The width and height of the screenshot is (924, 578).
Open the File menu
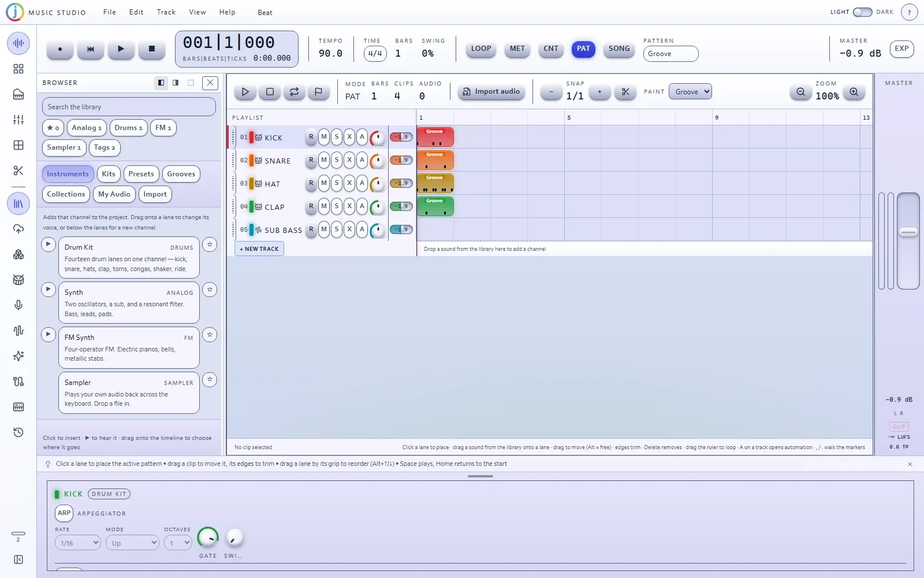(x=110, y=12)
